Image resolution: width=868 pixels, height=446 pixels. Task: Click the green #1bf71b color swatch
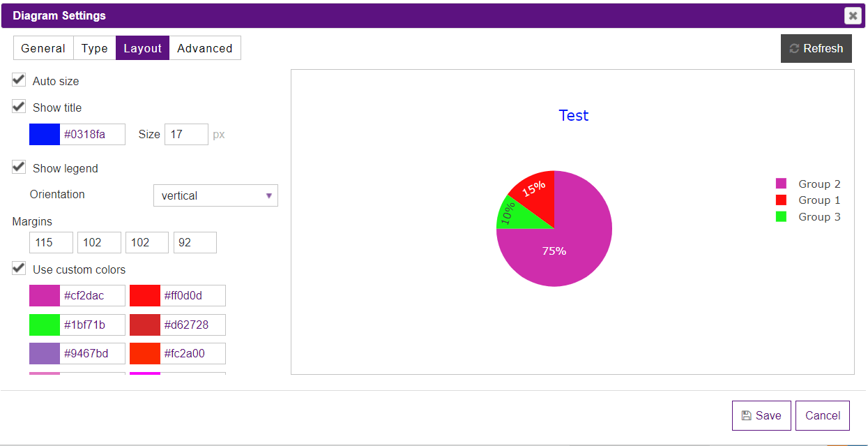tap(45, 324)
